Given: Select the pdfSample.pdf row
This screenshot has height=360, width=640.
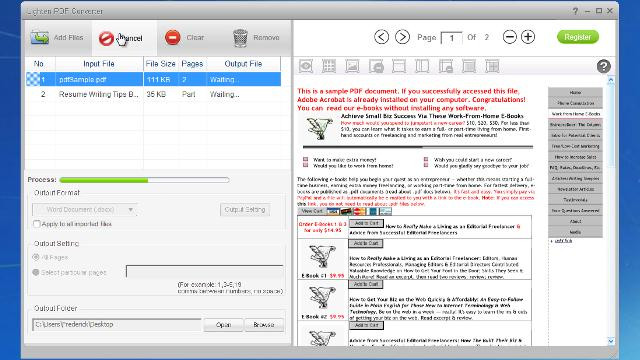Looking at the screenshot, I should pyautogui.click(x=153, y=79).
